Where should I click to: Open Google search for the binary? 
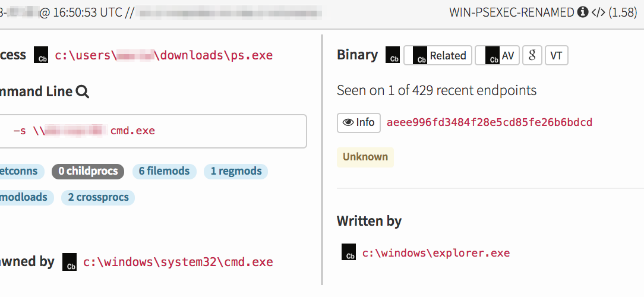click(532, 55)
